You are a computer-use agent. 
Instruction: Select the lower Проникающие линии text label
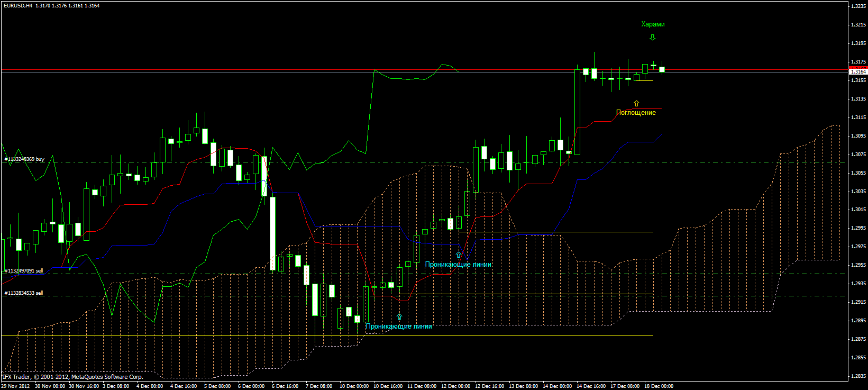point(399,326)
